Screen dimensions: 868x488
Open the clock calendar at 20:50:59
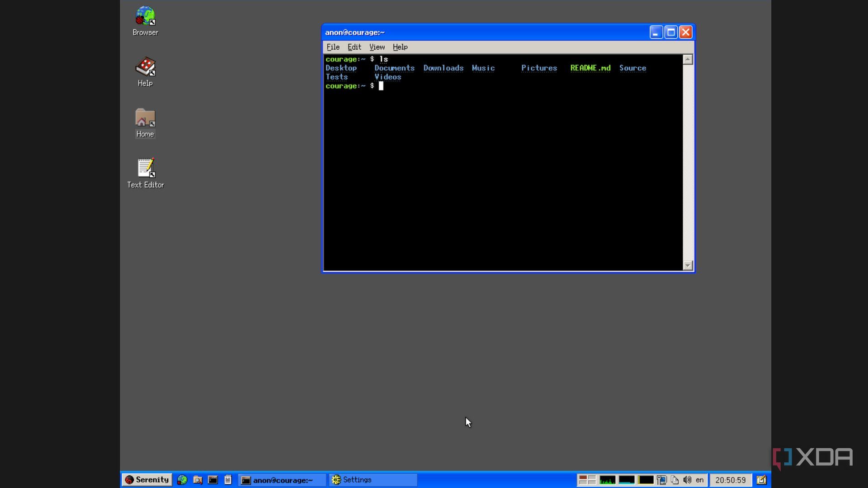pyautogui.click(x=730, y=480)
